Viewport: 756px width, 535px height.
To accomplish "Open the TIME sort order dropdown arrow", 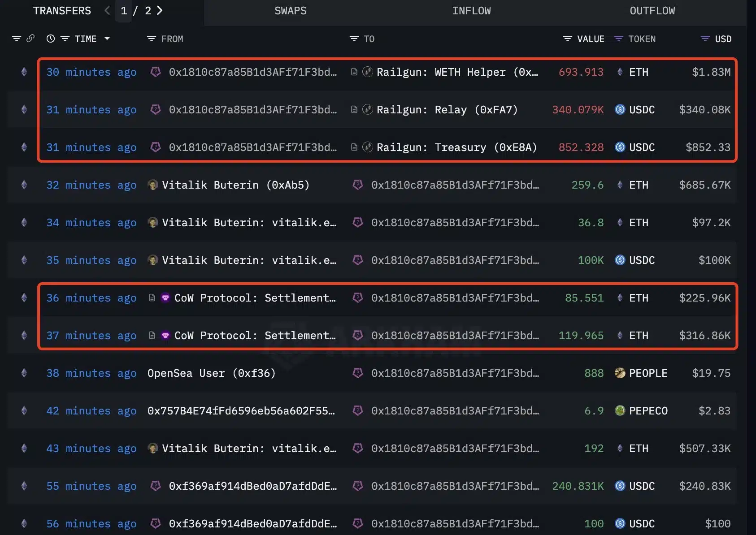I will coord(107,39).
